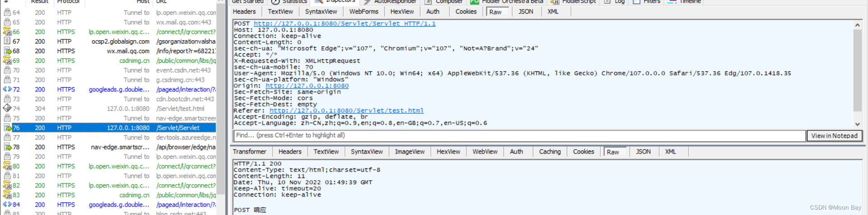Select the response Caching tab
Image resolution: width=868 pixels, height=215 pixels.
coord(550,152)
